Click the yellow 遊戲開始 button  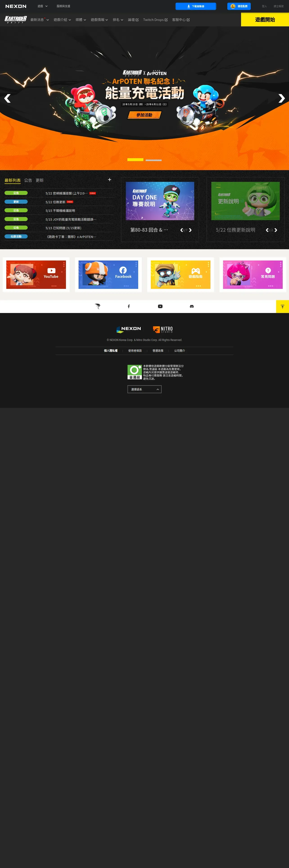pyautogui.click(x=265, y=20)
